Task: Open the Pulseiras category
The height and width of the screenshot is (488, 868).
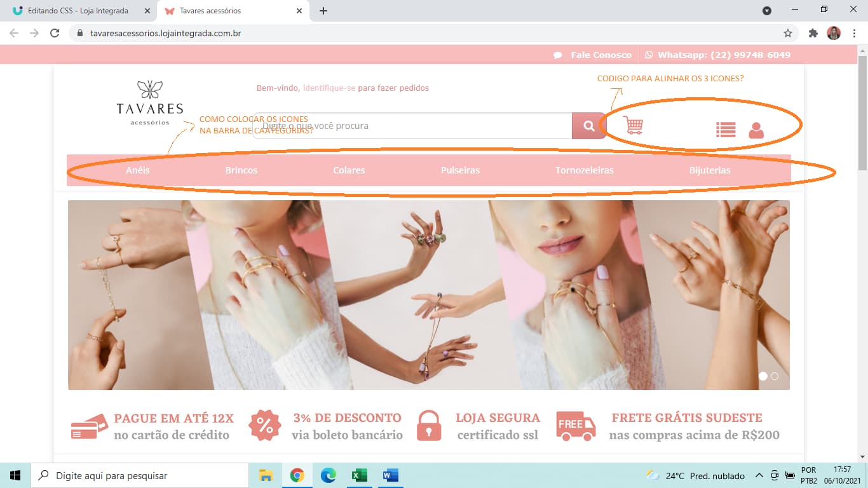Action: (x=460, y=170)
